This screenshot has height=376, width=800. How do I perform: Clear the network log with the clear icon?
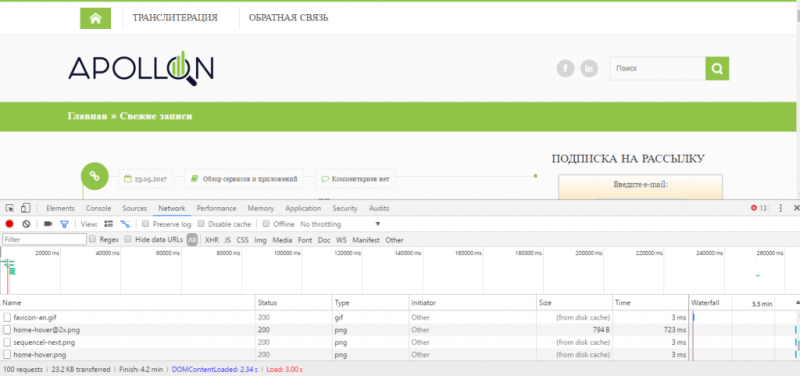26,224
